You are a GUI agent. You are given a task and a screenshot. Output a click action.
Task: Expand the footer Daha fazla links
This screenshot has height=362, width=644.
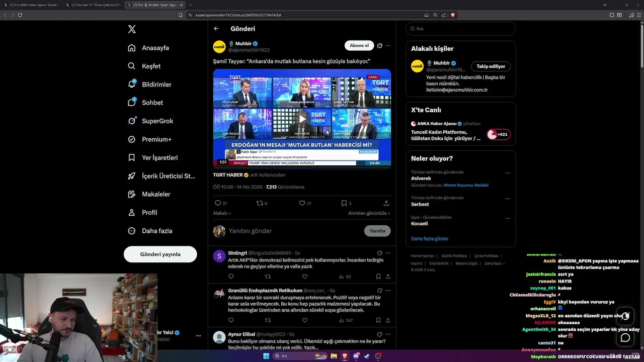[x=495, y=263]
